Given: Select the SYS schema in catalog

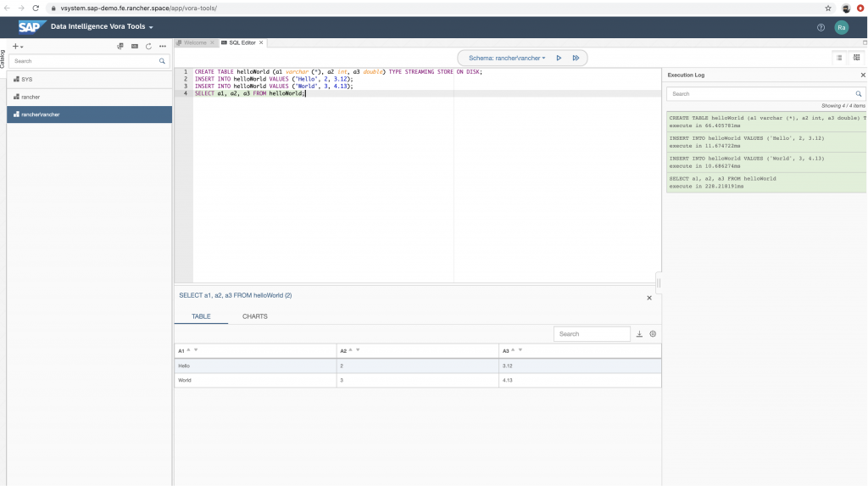Looking at the screenshot, I should click(x=25, y=79).
